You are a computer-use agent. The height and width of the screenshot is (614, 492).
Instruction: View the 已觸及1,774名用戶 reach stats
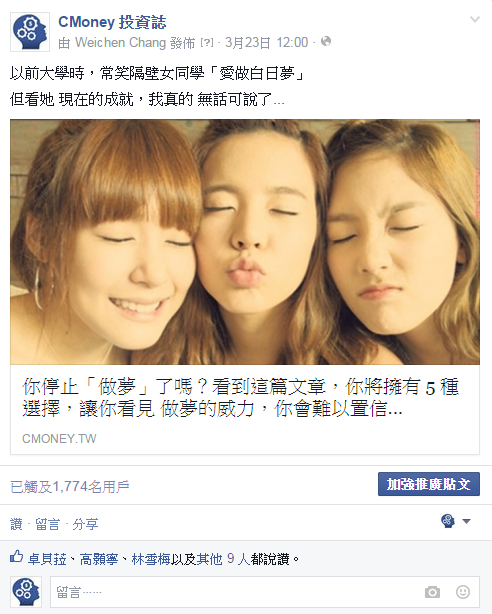pos(70,487)
